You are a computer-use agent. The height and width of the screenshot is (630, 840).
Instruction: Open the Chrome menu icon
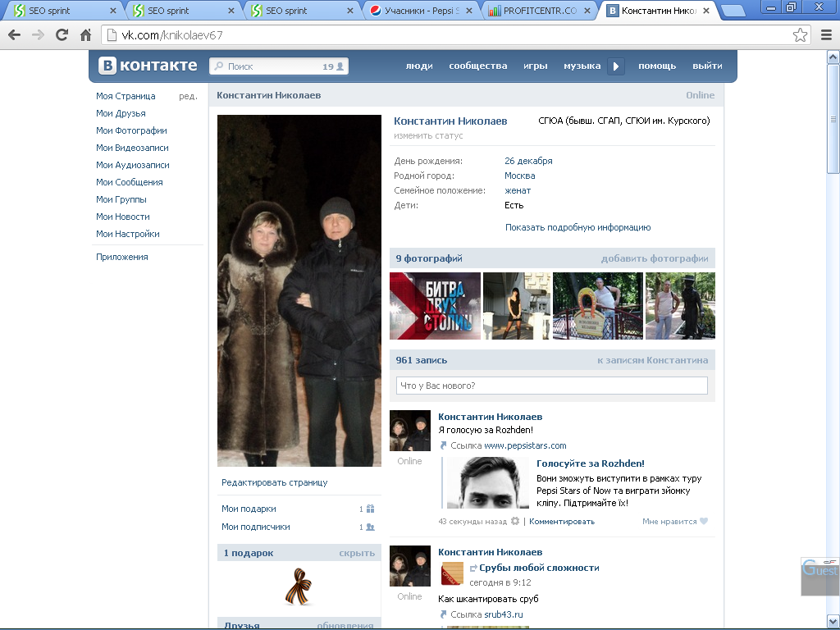826,35
